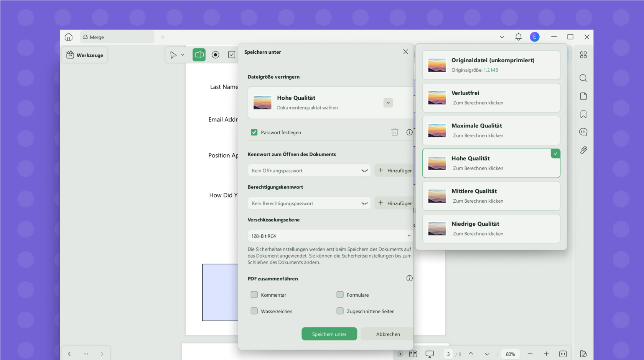Expand the title bar chevron menu

tap(502, 37)
